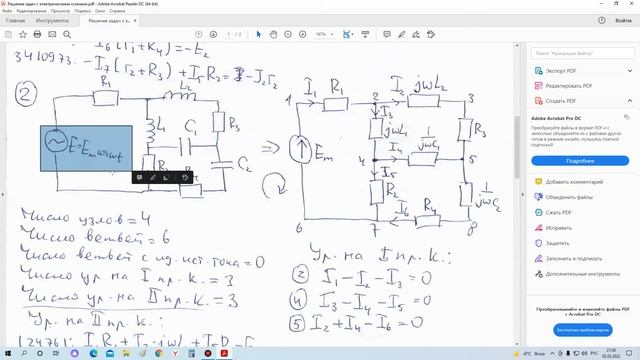The width and height of the screenshot is (640, 360).
Task: Click the scrolling mode toolbar icon
Action: (x=365, y=35)
